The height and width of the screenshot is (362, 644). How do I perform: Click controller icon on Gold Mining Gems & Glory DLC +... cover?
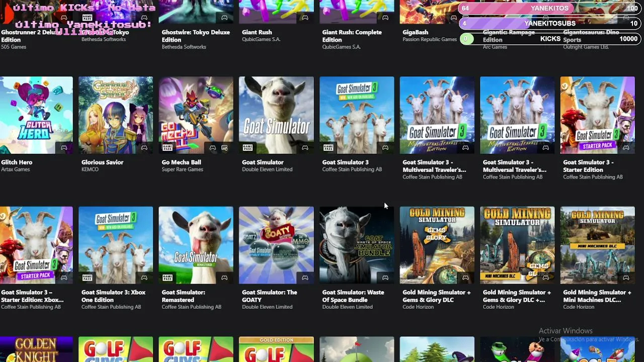(546, 278)
